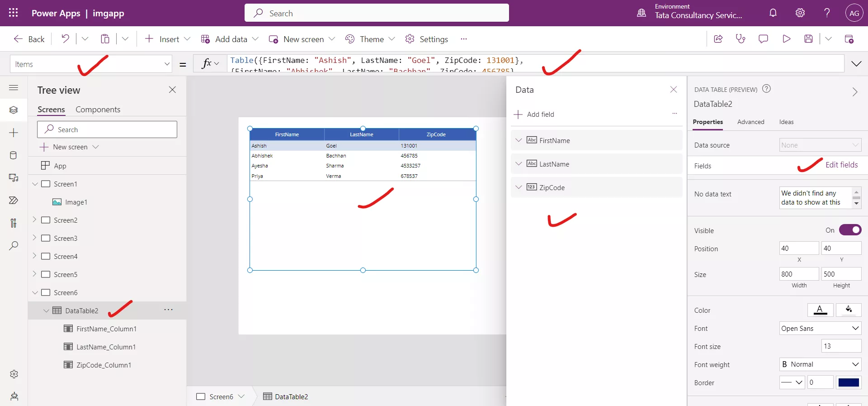The height and width of the screenshot is (406, 868).
Task: Open Media icon in left sidebar
Action: pos(14,178)
